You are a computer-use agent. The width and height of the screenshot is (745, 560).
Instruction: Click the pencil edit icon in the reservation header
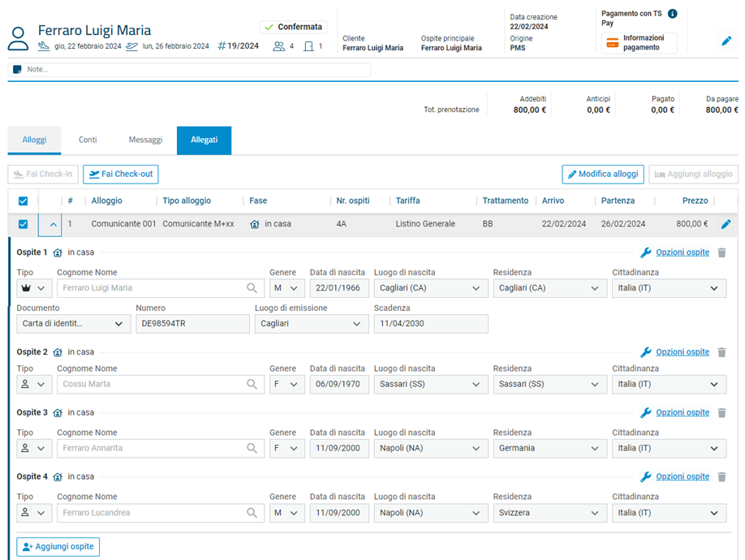(x=726, y=41)
